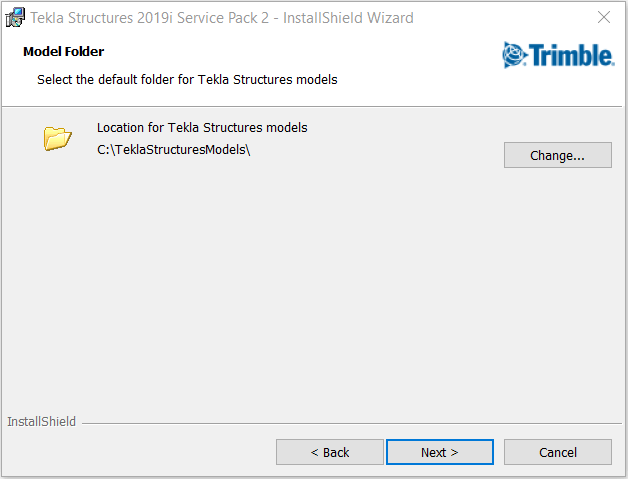Close the InstallShield Wizard window
Viewport: 628px width, 479px height.
[x=604, y=17]
